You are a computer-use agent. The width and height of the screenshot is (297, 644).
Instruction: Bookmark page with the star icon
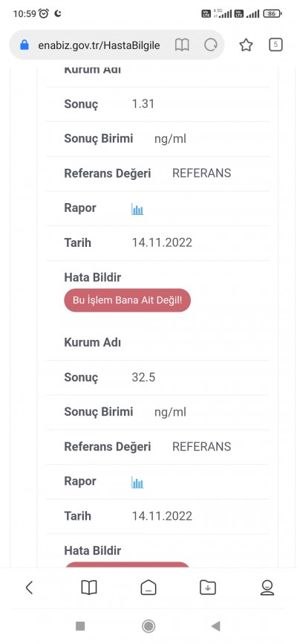pos(246,45)
